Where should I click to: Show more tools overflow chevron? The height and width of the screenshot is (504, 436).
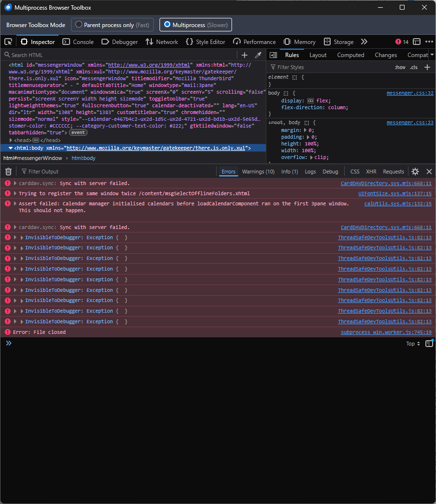(x=364, y=42)
